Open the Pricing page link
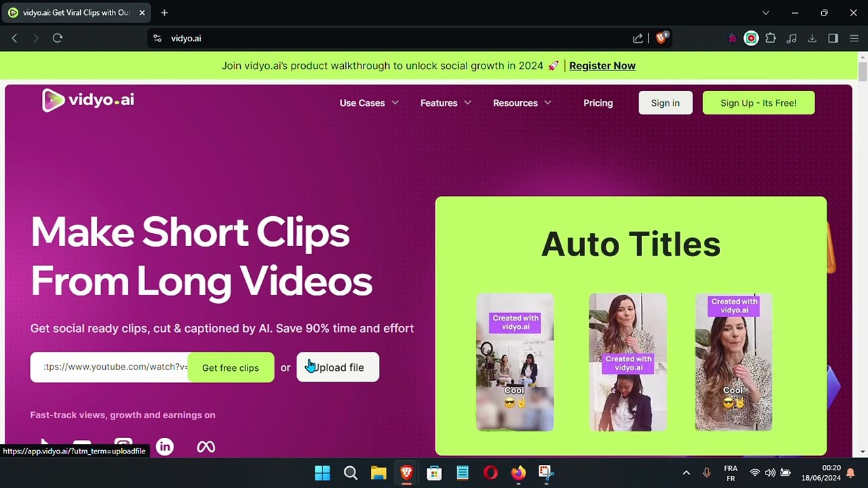This screenshot has height=488, width=868. [x=598, y=103]
